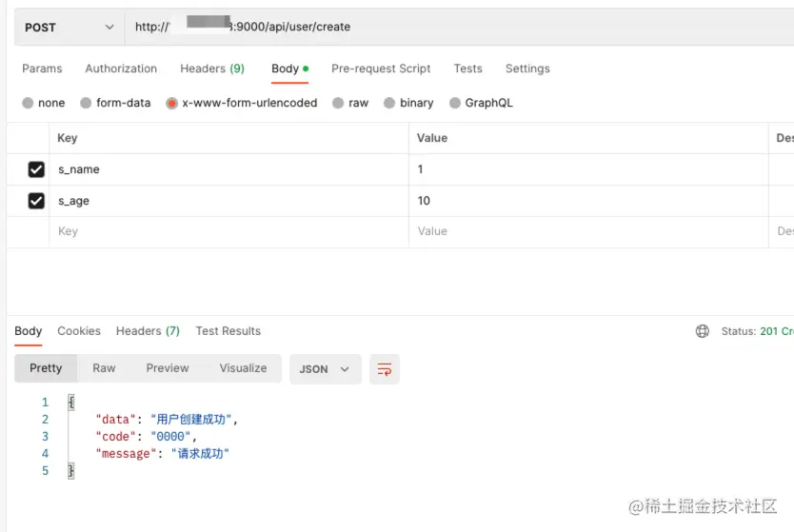The width and height of the screenshot is (794, 532).
Task: Open the Authorization tab
Action: click(x=121, y=69)
